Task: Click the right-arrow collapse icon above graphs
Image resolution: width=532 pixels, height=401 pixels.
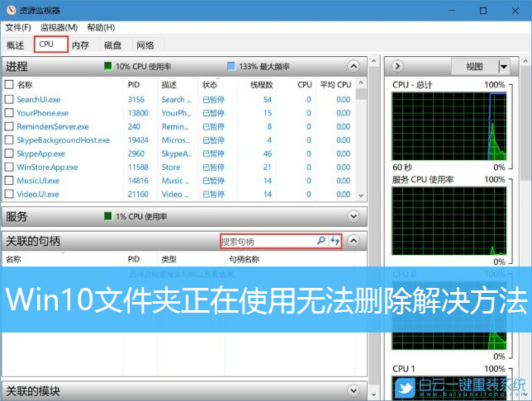Action: point(397,66)
